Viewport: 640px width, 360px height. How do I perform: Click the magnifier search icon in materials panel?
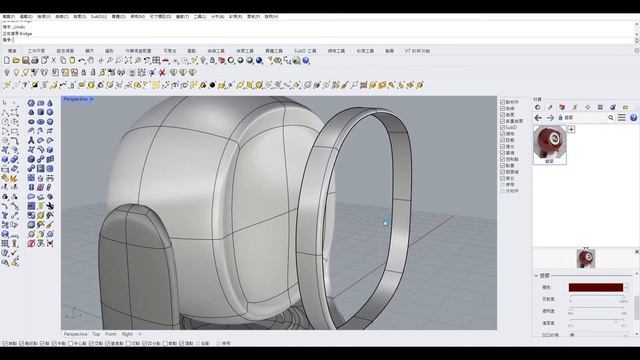point(611,118)
